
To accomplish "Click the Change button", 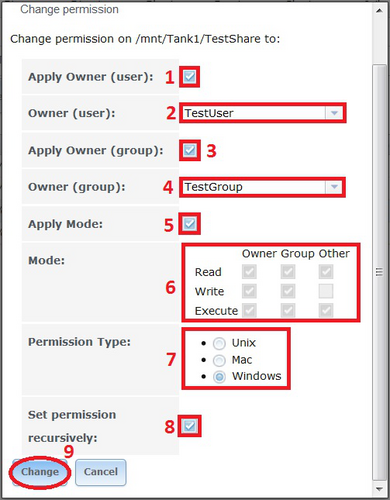I will pyautogui.click(x=40, y=472).
